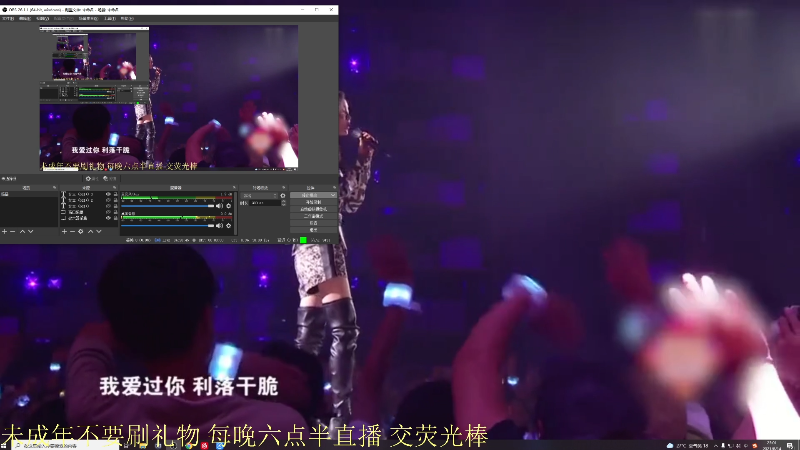800x450 pixels.
Task: Increase the transition duration with the up arrow
Action: 284,201
